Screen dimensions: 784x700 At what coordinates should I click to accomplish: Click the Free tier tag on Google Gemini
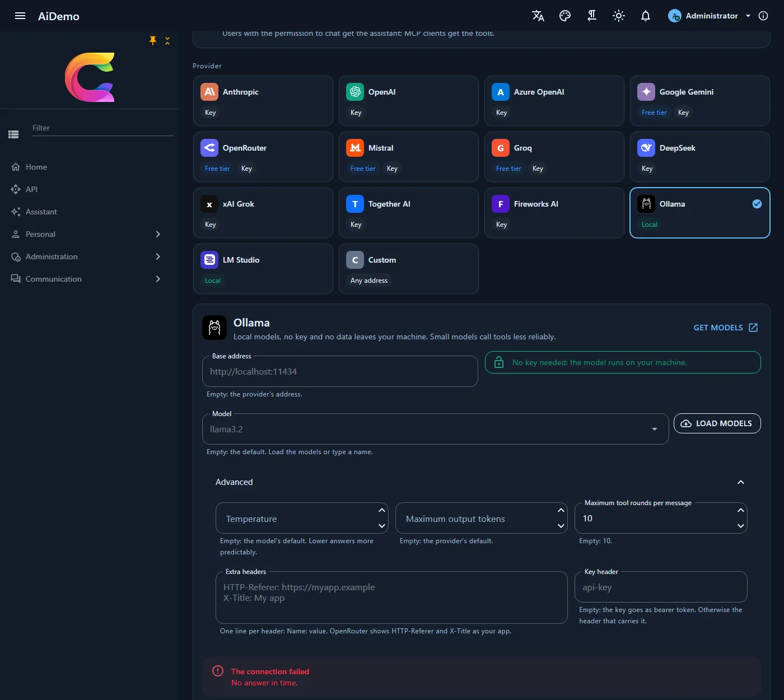(654, 113)
